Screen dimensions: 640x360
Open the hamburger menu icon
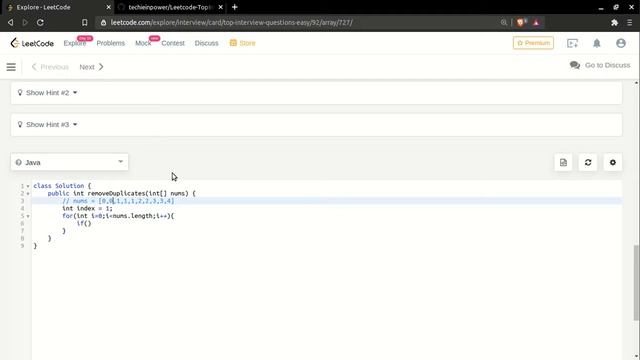(x=11, y=67)
